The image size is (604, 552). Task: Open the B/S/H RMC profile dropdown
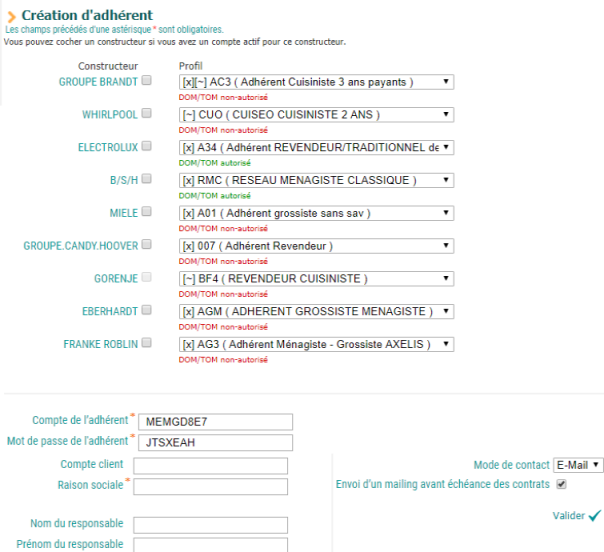tap(316, 180)
